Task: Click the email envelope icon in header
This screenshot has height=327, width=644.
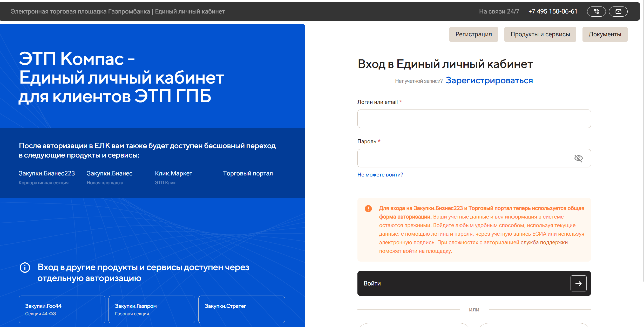Action: pos(618,11)
